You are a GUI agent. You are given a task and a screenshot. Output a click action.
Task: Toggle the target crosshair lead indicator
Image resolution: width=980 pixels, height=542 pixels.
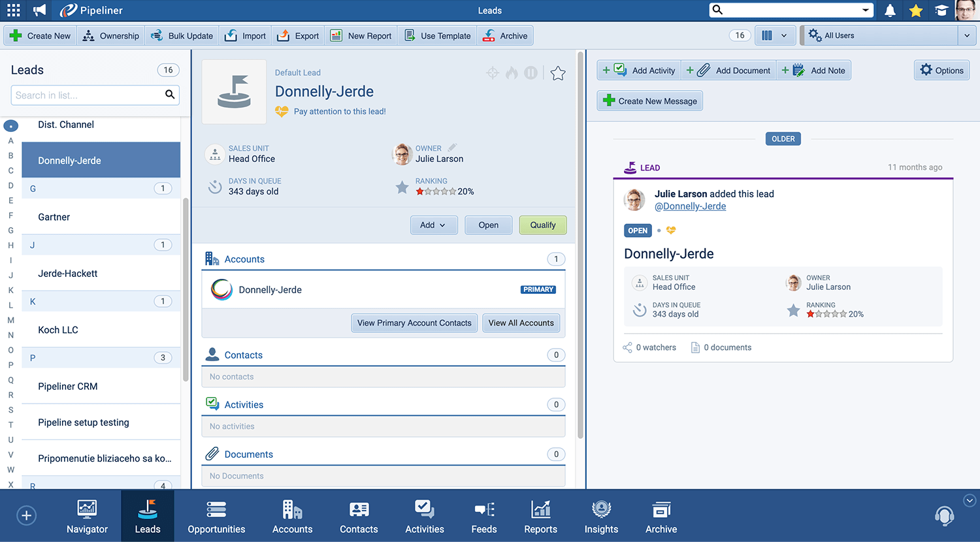[493, 73]
